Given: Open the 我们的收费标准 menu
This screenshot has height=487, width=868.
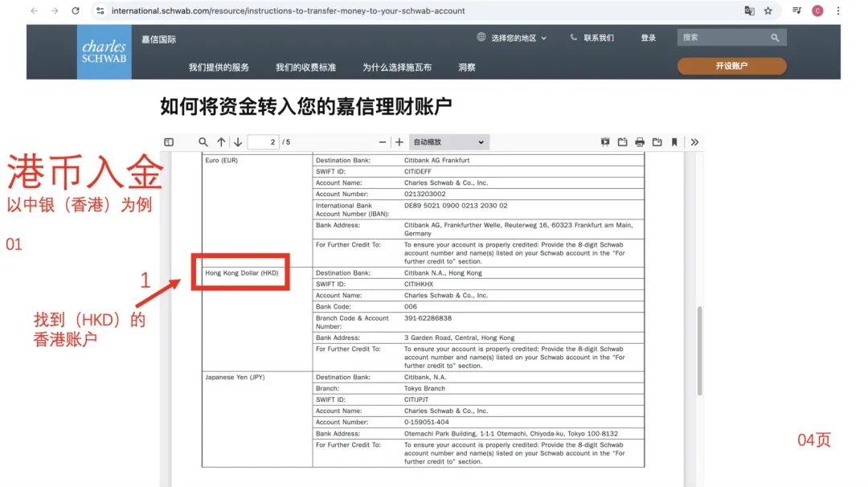Looking at the screenshot, I should point(305,67).
